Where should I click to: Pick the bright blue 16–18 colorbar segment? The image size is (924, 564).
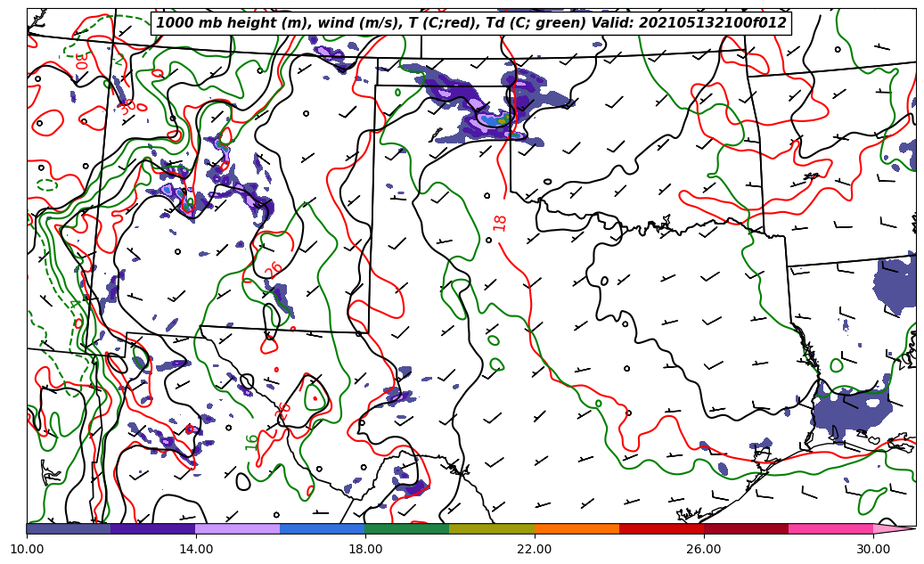click(322, 528)
